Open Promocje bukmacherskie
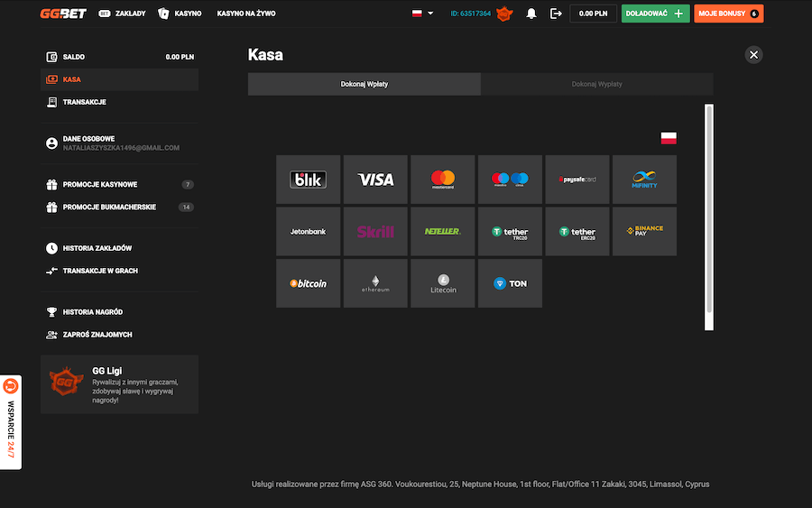Screen dimensions: 812x508 120,208
